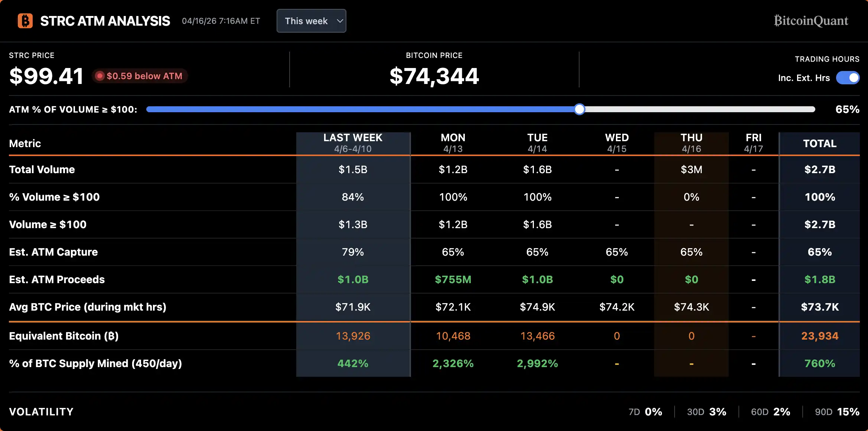Click the total Equivalent Bitcoin 23,934 value

(820, 336)
